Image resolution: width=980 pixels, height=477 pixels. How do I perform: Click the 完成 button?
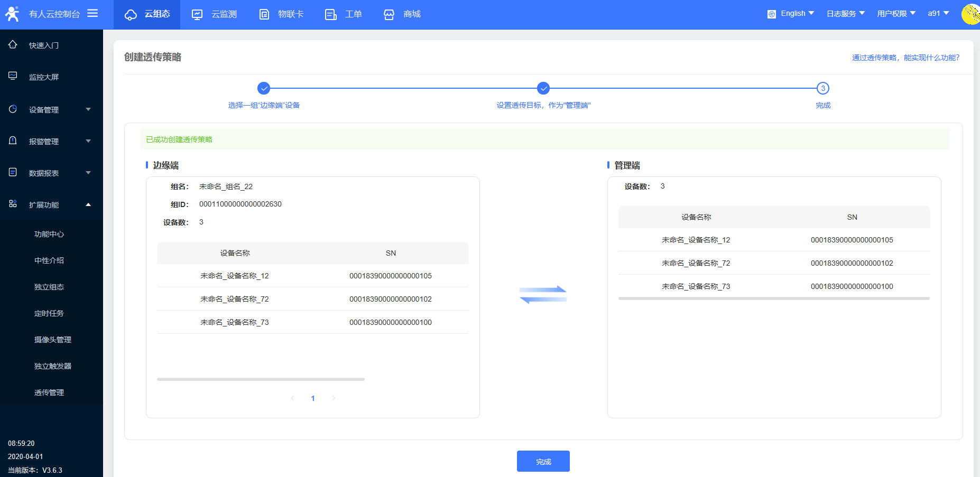(x=543, y=461)
